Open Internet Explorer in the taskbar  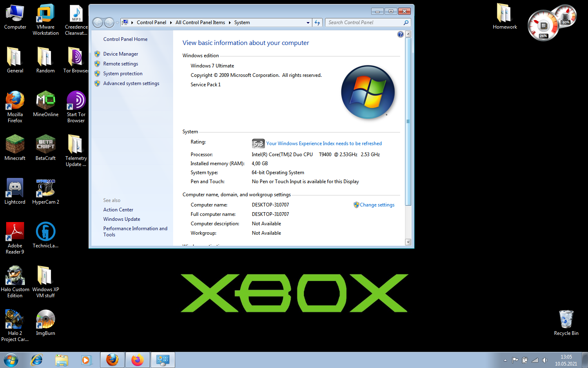(x=37, y=360)
